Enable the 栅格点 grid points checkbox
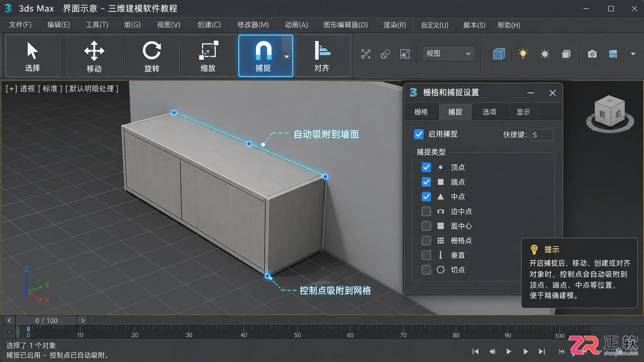Screen dimensions: 644x362 coord(426,240)
